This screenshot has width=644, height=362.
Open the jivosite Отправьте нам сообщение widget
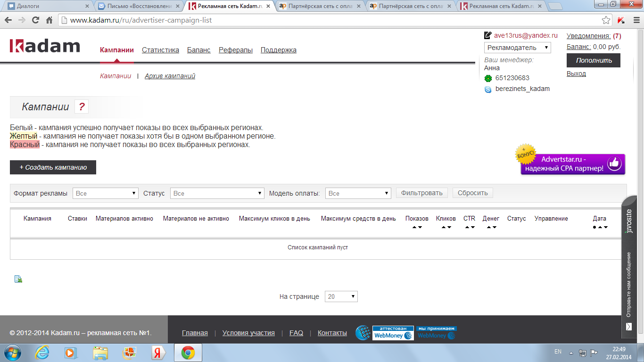(629, 267)
